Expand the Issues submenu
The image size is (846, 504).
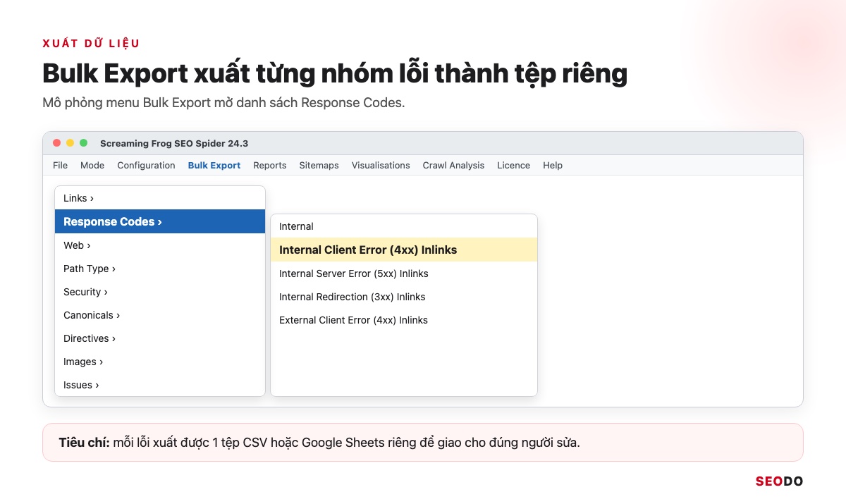coord(160,385)
